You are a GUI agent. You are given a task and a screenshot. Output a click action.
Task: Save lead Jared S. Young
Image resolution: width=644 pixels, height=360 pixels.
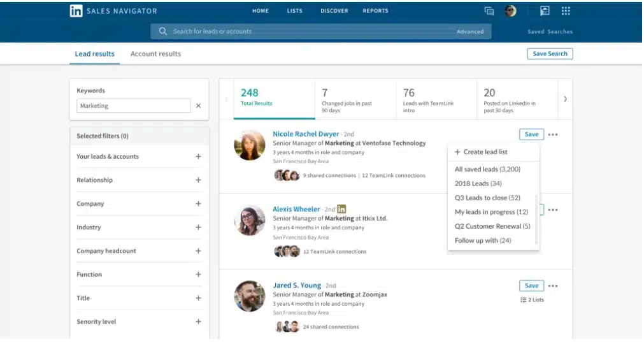(x=531, y=285)
